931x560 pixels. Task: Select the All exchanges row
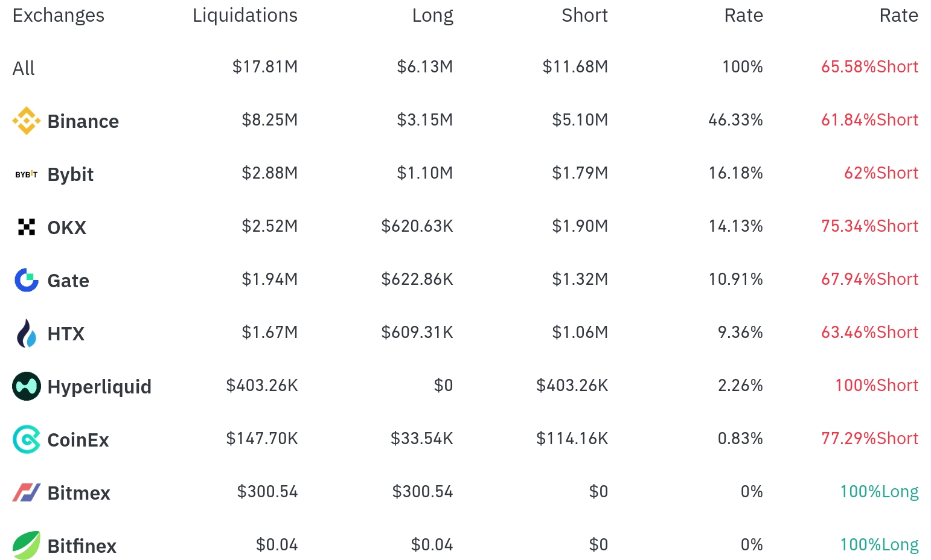[465, 68]
